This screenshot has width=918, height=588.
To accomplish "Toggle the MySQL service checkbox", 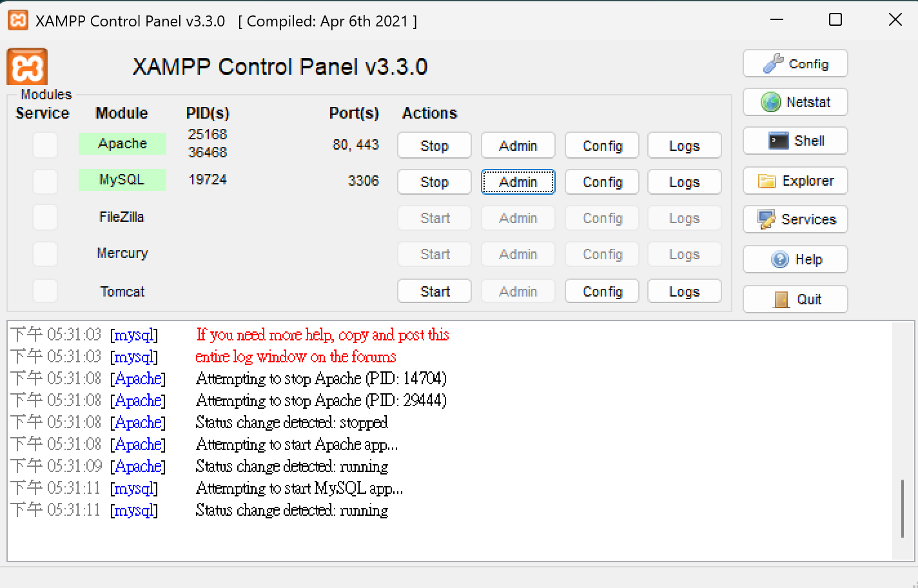I will pyautogui.click(x=45, y=181).
